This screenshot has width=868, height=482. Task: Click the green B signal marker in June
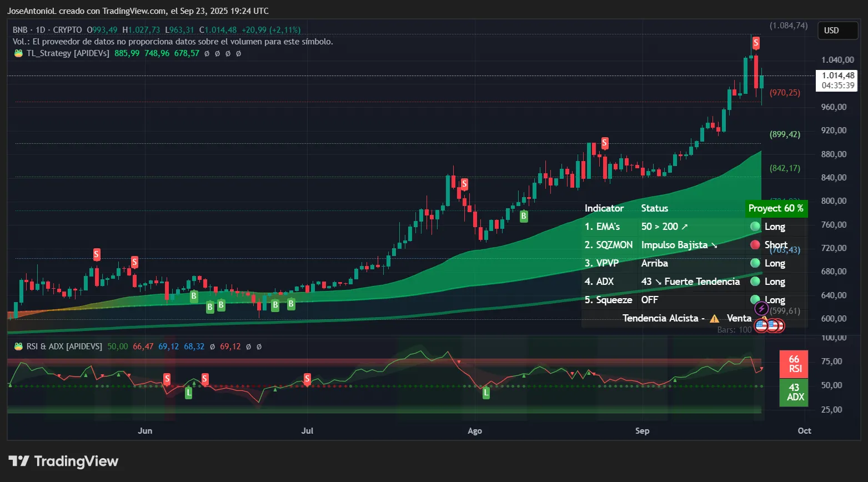tap(193, 297)
